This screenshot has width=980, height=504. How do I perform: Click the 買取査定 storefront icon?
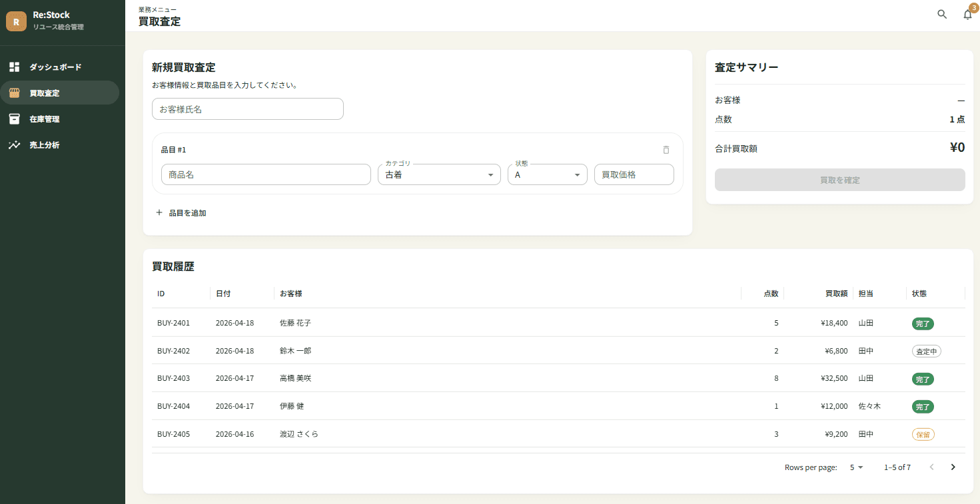14,93
